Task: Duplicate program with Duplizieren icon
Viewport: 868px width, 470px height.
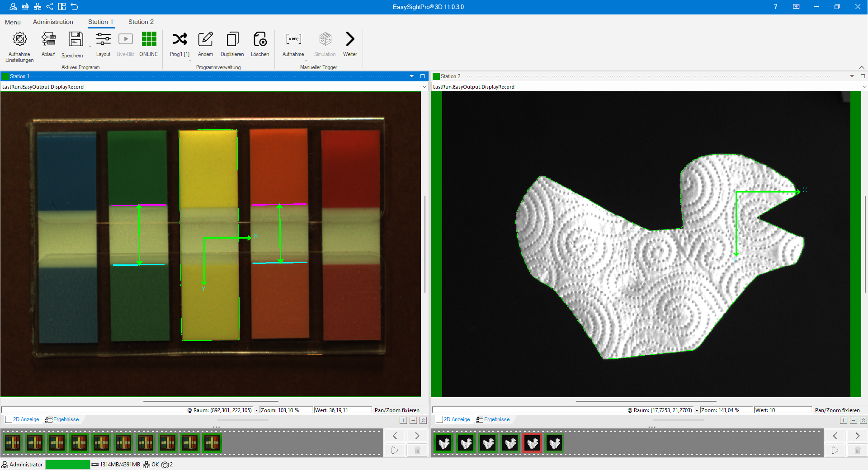Action: tap(232, 40)
